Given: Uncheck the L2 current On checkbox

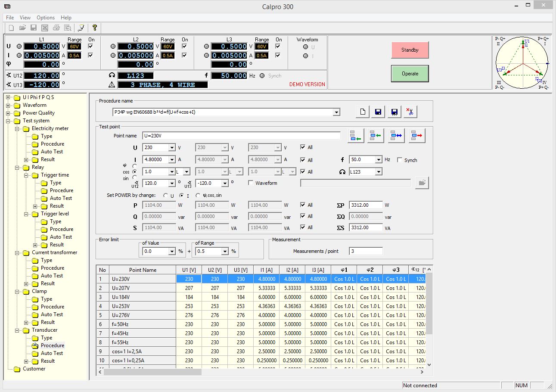Looking at the screenshot, I should (x=184, y=55).
